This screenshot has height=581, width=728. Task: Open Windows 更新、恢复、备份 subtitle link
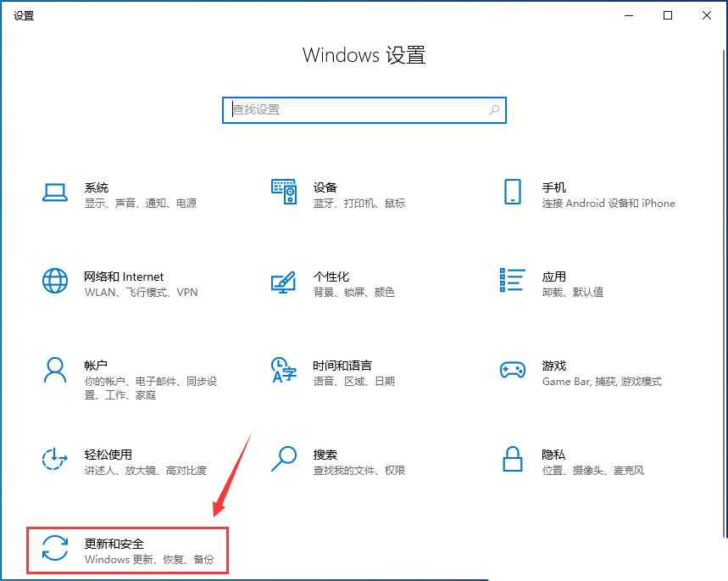coord(148,560)
